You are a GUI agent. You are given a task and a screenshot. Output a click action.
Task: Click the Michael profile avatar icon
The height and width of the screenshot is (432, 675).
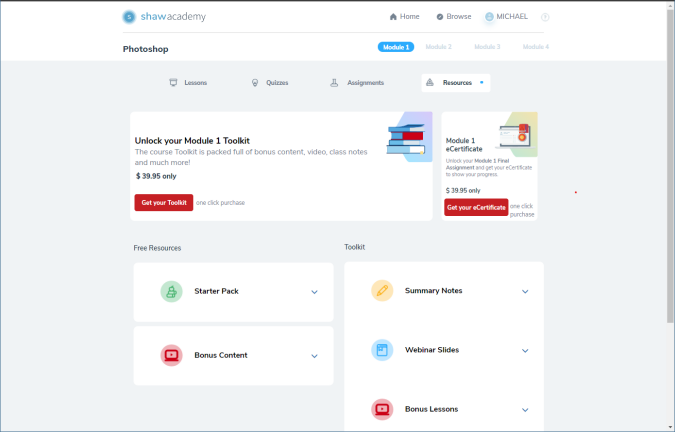489,17
